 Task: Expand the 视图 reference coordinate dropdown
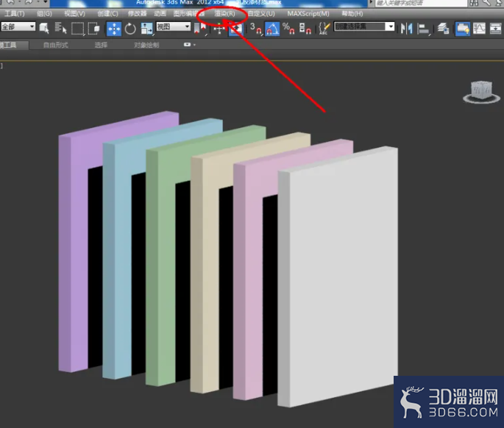tap(173, 26)
